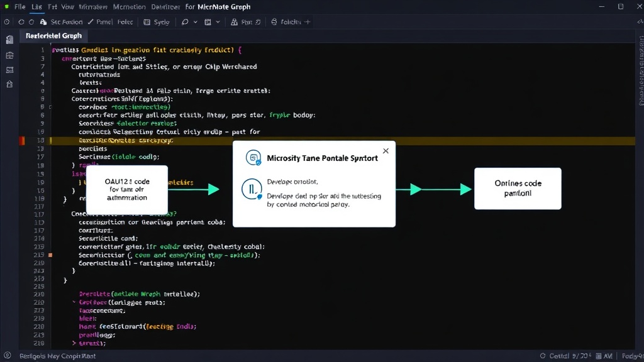
Task: Select the Rerlerietel Graph tab
Action: 53,36
